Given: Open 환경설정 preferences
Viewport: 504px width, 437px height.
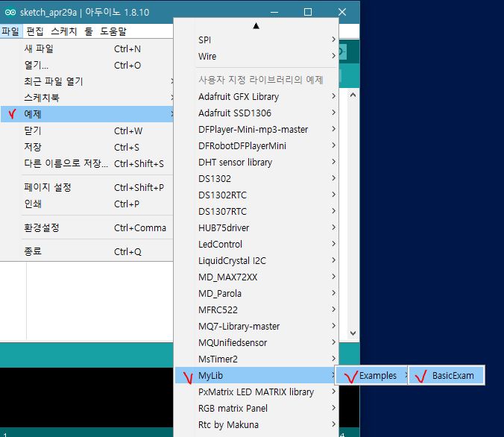Looking at the screenshot, I should (x=86, y=227).
